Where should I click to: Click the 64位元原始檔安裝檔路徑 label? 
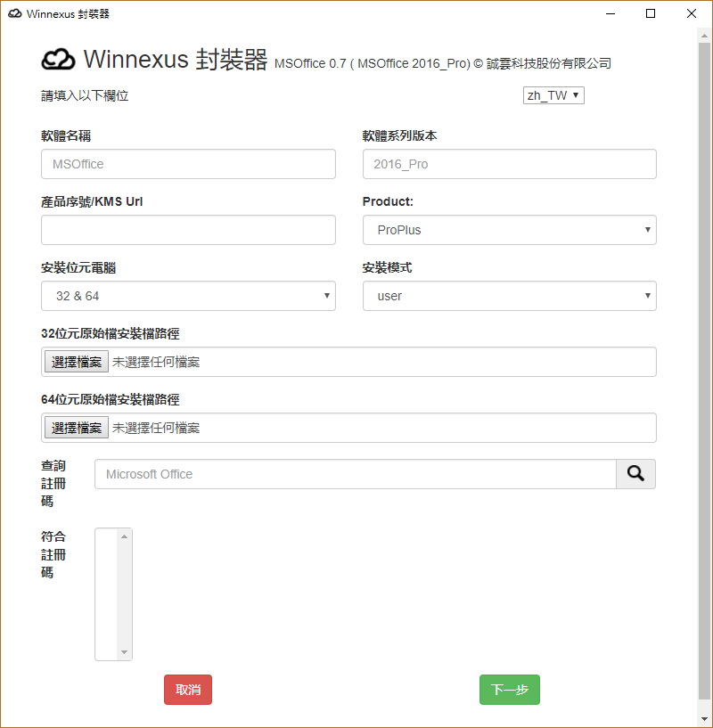click(x=111, y=399)
